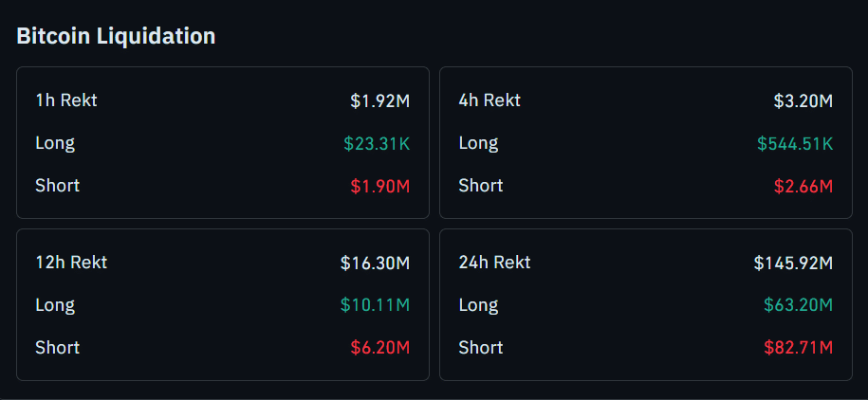Select the 1h Rekt label
Image resolution: width=868 pixels, height=400 pixels.
[66, 100]
